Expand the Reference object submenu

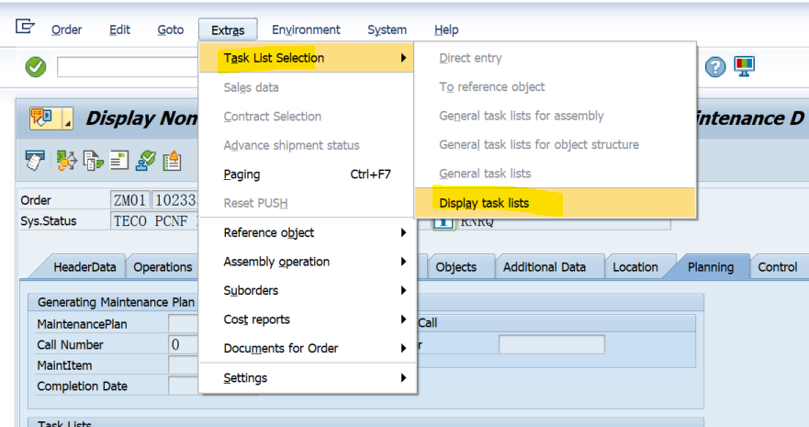(306, 233)
